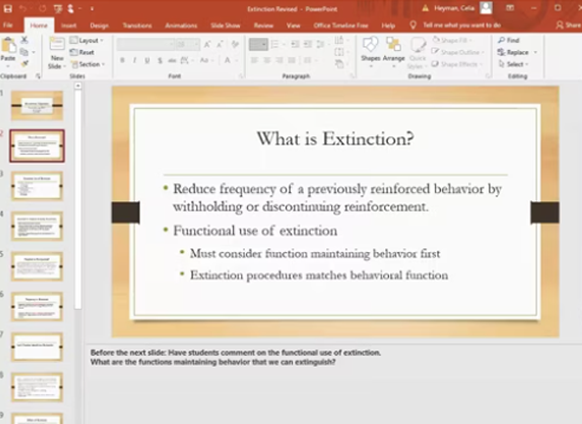Viewport: 582px width, 424px height.
Task: Switch to the Animations tab
Action: (181, 26)
